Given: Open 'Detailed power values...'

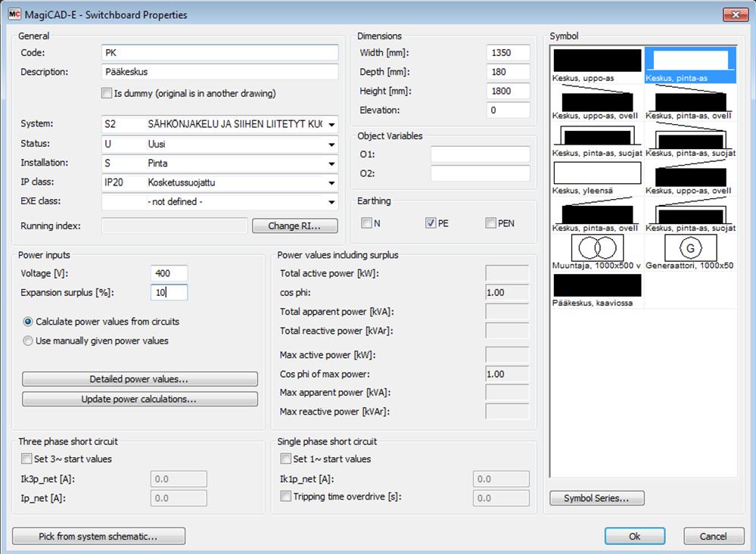Looking at the screenshot, I should pyautogui.click(x=140, y=379).
